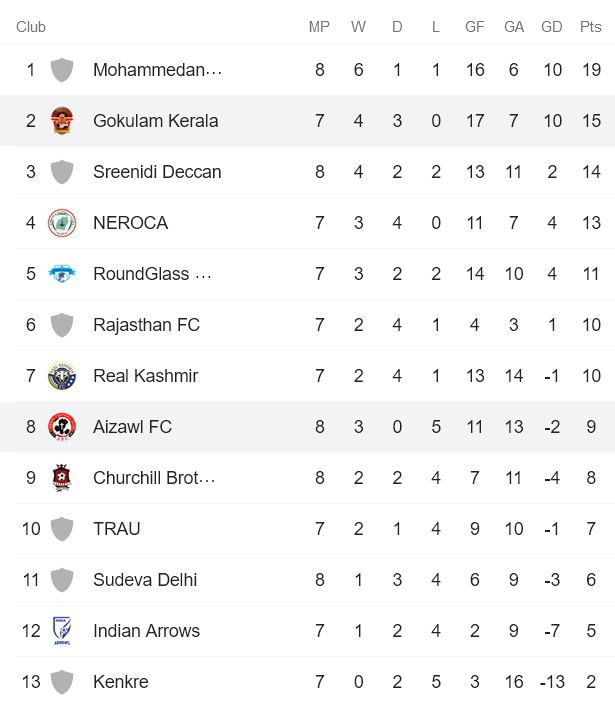Click Mohammedan's 19 points value

coord(591,70)
